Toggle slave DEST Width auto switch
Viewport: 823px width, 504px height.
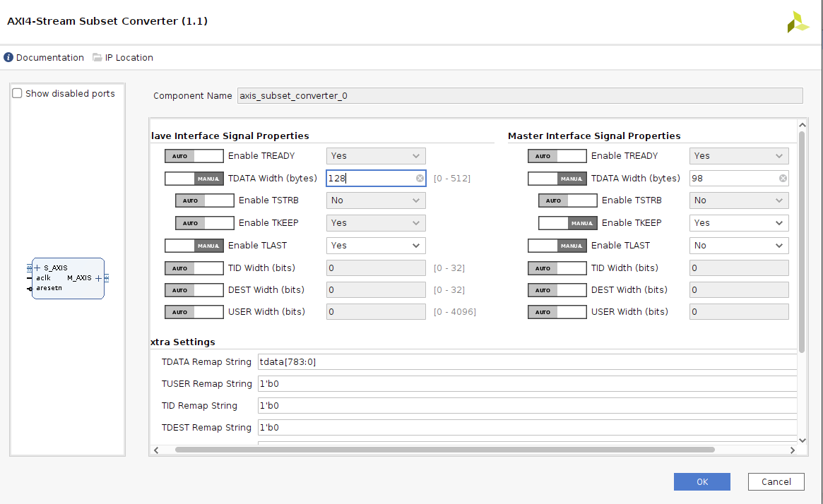[194, 290]
